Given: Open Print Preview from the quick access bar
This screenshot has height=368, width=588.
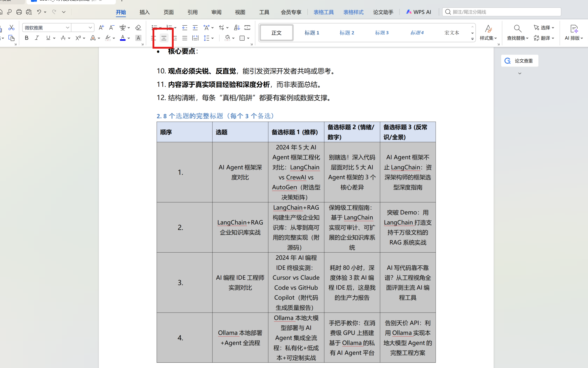Looking at the screenshot, I should coord(29,12).
